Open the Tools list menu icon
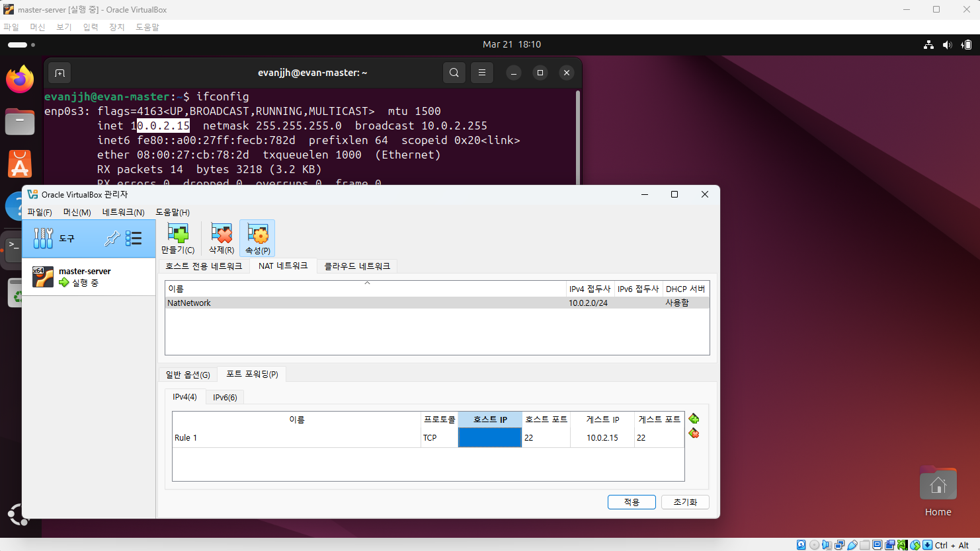The image size is (980, 551). pyautogui.click(x=134, y=238)
